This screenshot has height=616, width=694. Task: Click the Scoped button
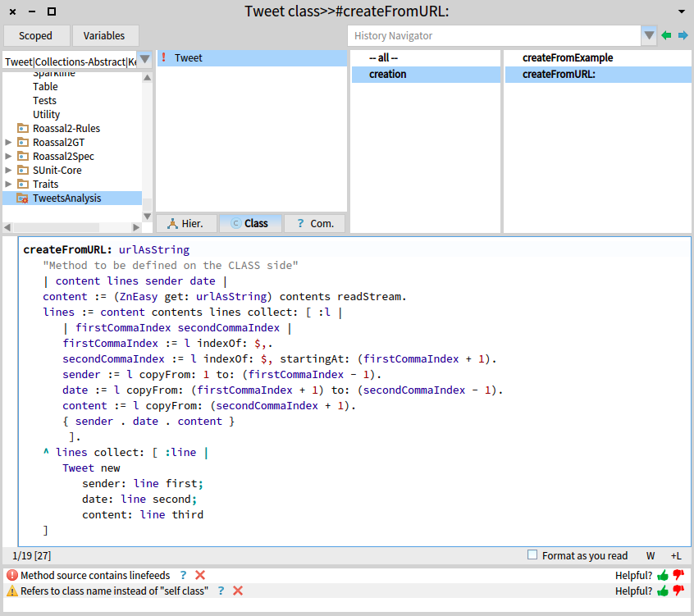pos(36,36)
